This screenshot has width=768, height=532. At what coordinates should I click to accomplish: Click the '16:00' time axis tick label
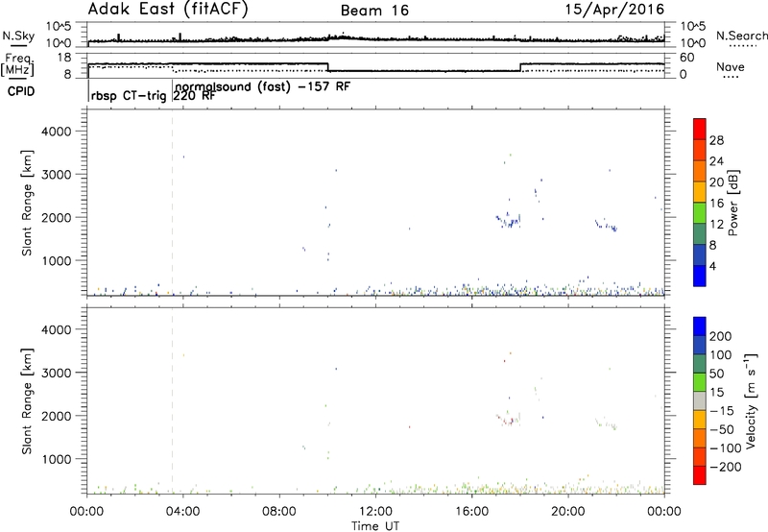tap(471, 512)
